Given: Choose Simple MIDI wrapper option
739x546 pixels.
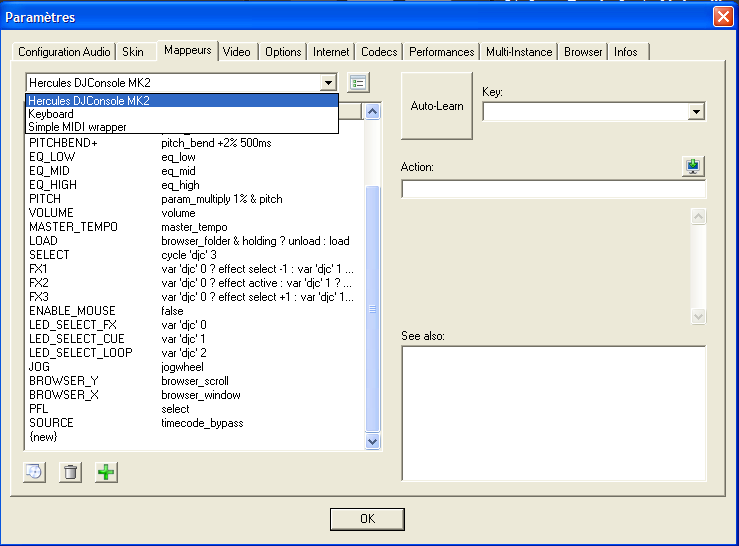Looking at the screenshot, I should [x=76, y=127].
